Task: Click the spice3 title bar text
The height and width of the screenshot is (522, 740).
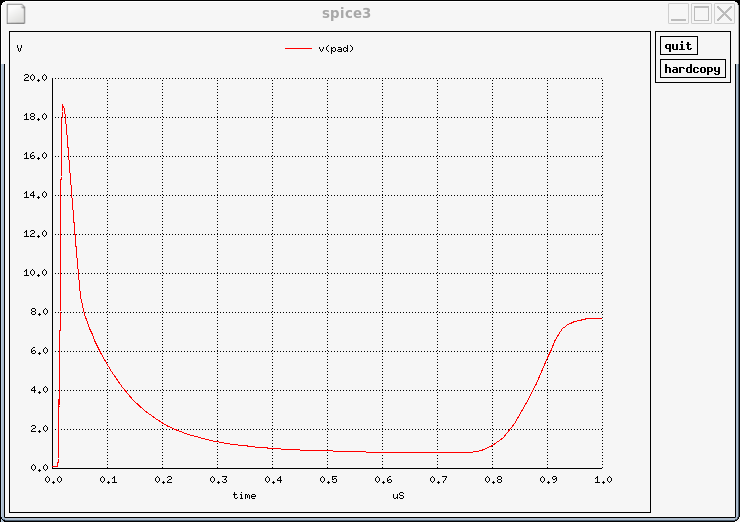Action: [x=346, y=14]
